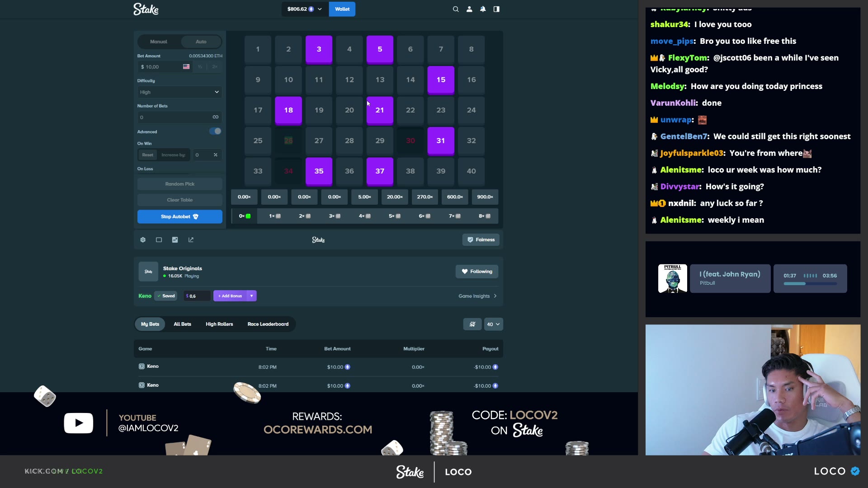Screen dimensions: 868x488
Task: Deselect keno number 15
Action: (441, 80)
